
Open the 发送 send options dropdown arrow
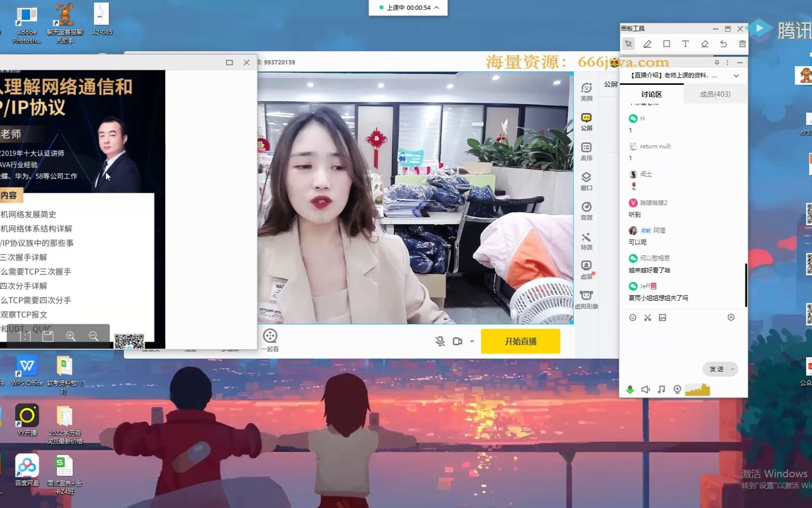pos(732,369)
